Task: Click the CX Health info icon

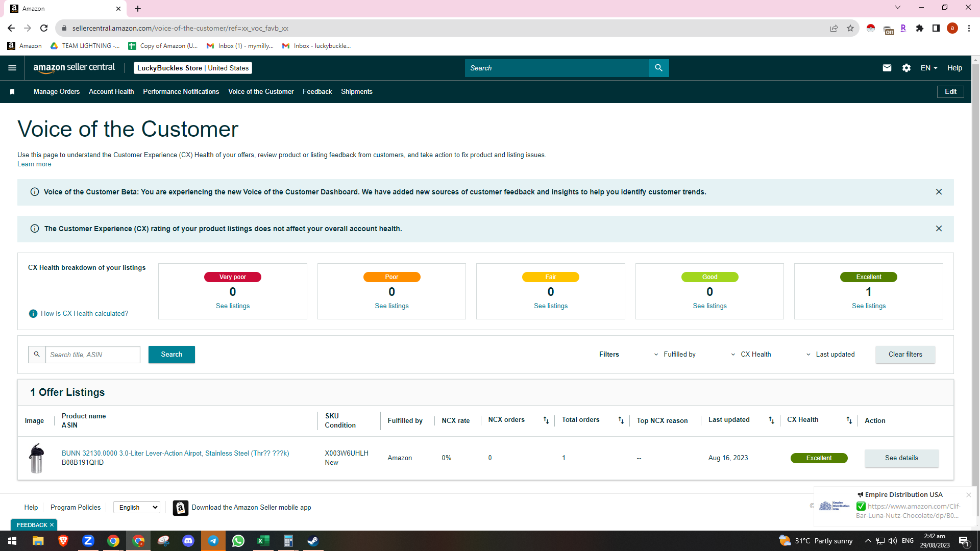Action: [33, 314]
